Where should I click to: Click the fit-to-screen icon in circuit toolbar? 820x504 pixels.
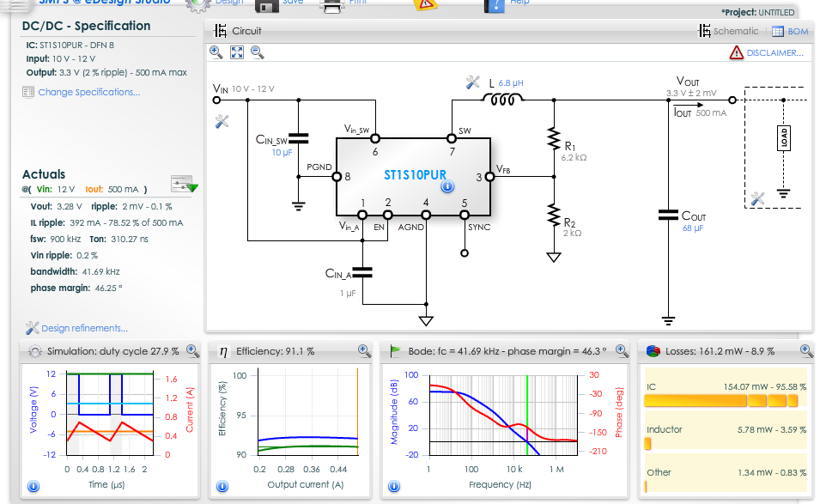coord(237,52)
